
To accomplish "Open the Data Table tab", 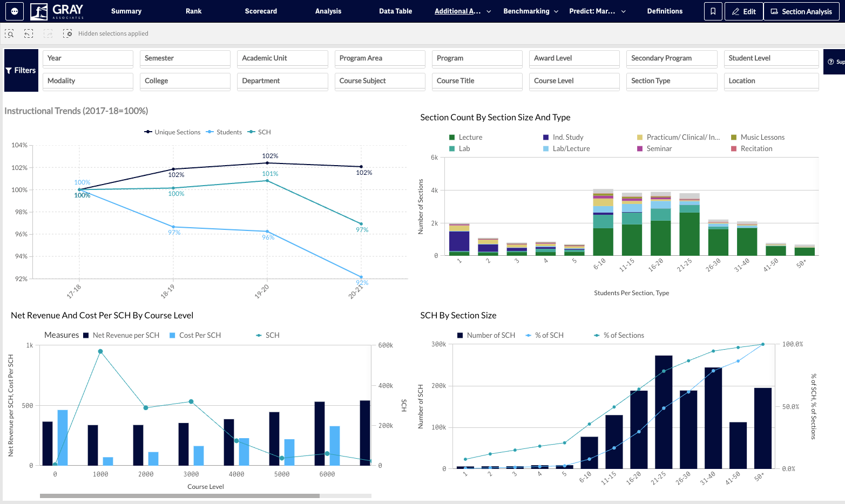I will click(x=395, y=11).
